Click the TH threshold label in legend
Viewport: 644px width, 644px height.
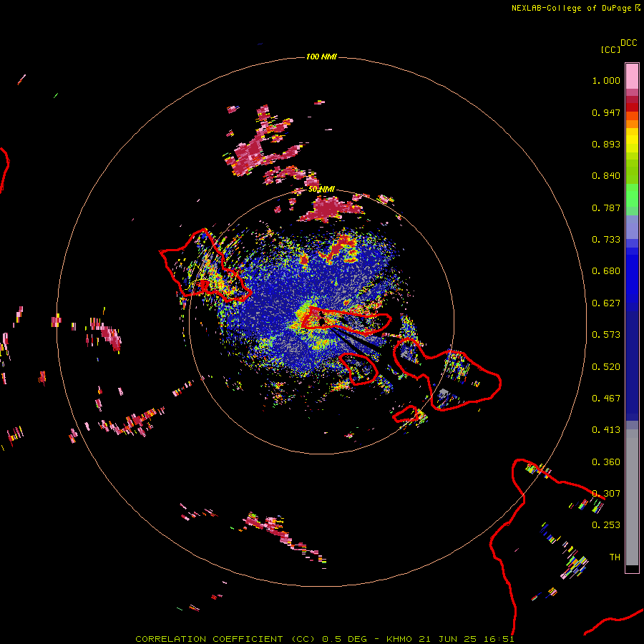pos(615,557)
